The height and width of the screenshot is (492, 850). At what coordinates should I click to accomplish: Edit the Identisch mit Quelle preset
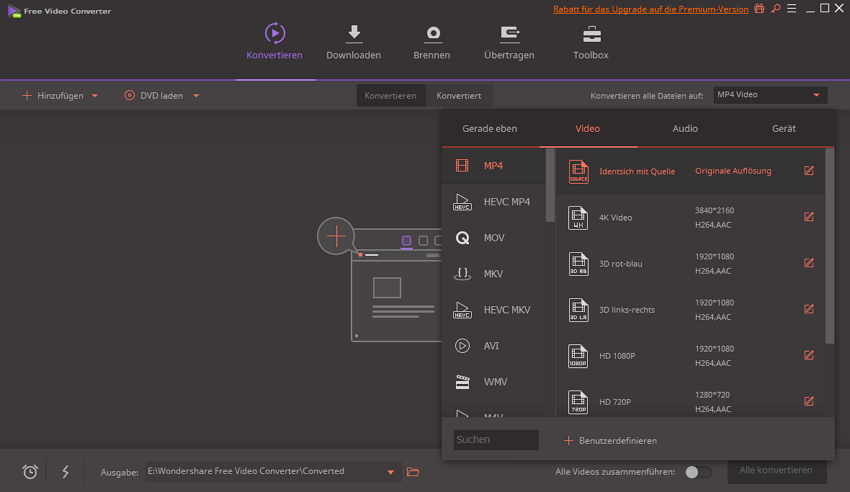[809, 171]
